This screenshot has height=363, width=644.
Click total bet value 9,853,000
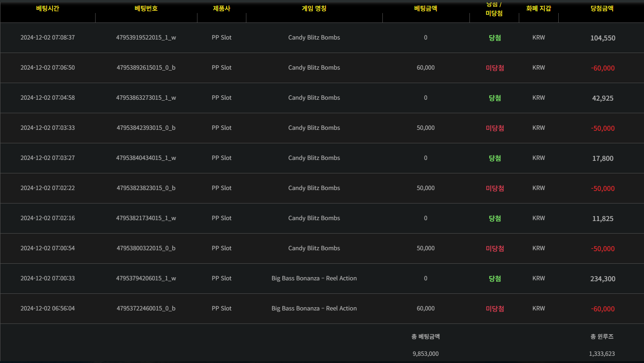(425, 354)
